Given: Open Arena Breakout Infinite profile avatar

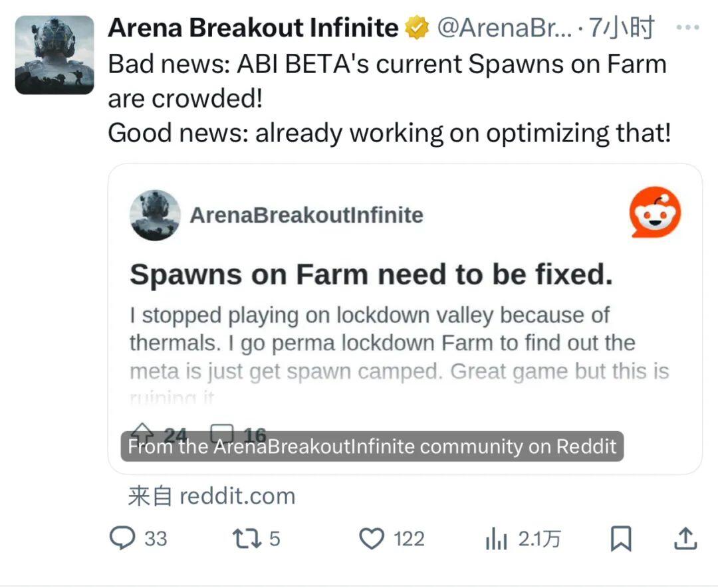Looking at the screenshot, I should (x=55, y=55).
